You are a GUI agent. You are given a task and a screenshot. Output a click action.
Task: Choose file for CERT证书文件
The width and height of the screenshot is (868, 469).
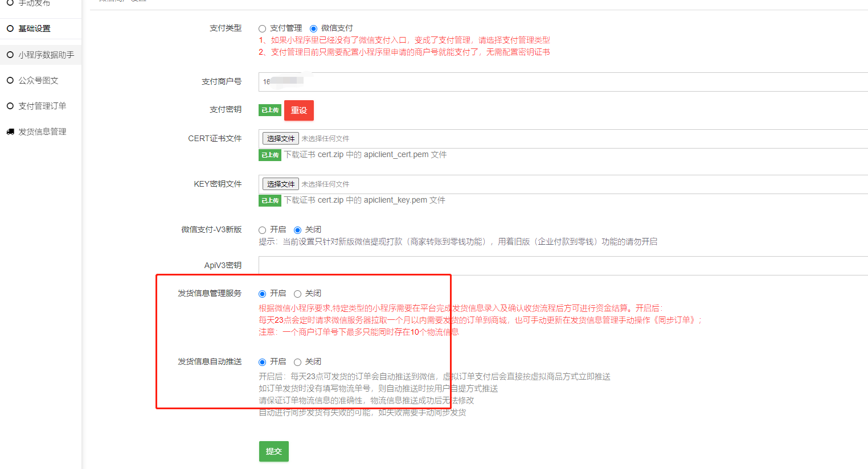coord(280,138)
